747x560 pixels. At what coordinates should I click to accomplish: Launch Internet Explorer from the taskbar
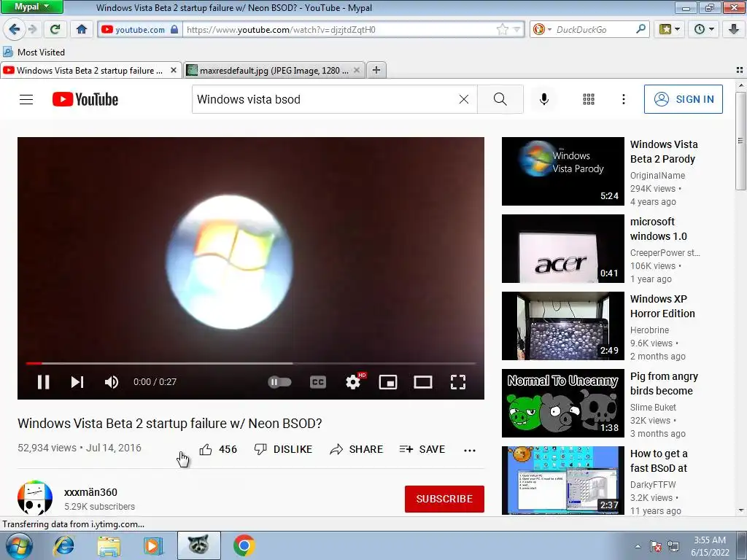tap(64, 545)
